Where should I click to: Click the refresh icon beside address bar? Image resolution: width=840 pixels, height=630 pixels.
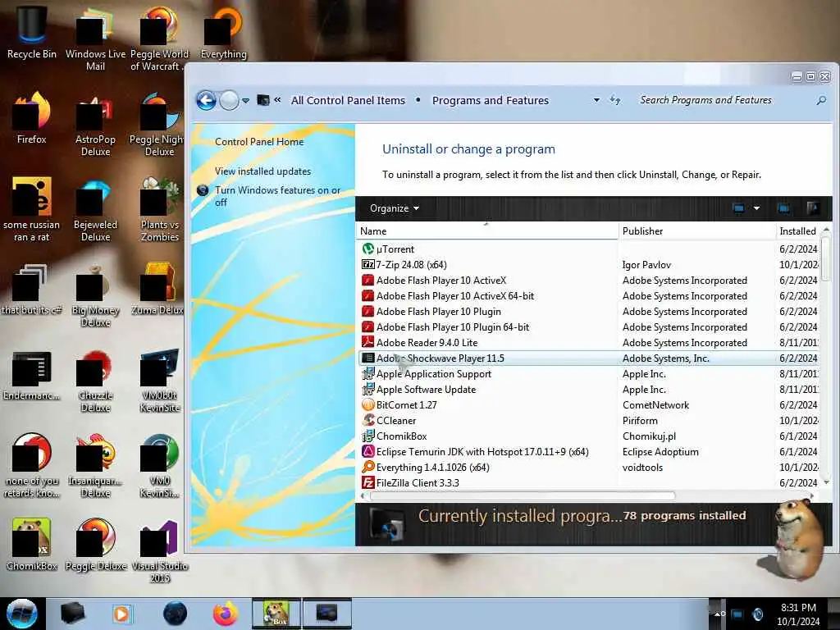coord(615,100)
